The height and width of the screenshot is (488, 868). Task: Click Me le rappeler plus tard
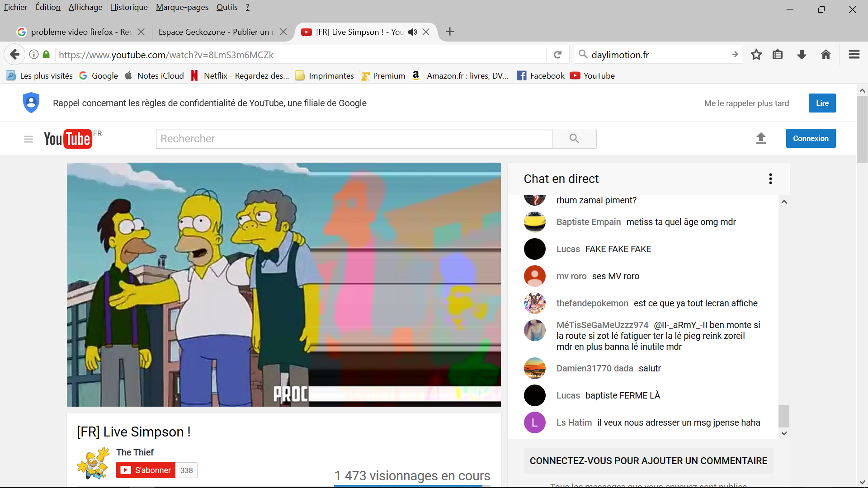pos(746,103)
